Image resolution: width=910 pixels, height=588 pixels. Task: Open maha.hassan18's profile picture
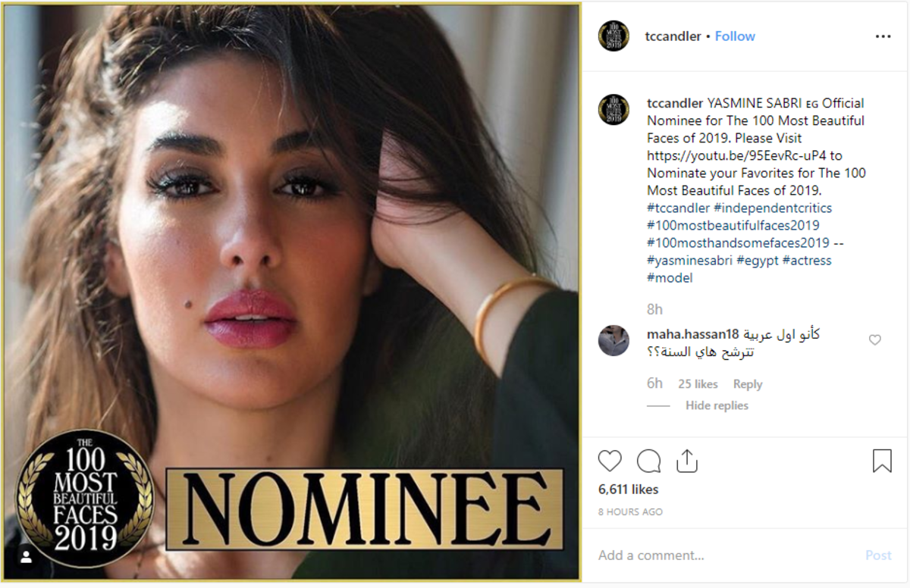pos(613,341)
